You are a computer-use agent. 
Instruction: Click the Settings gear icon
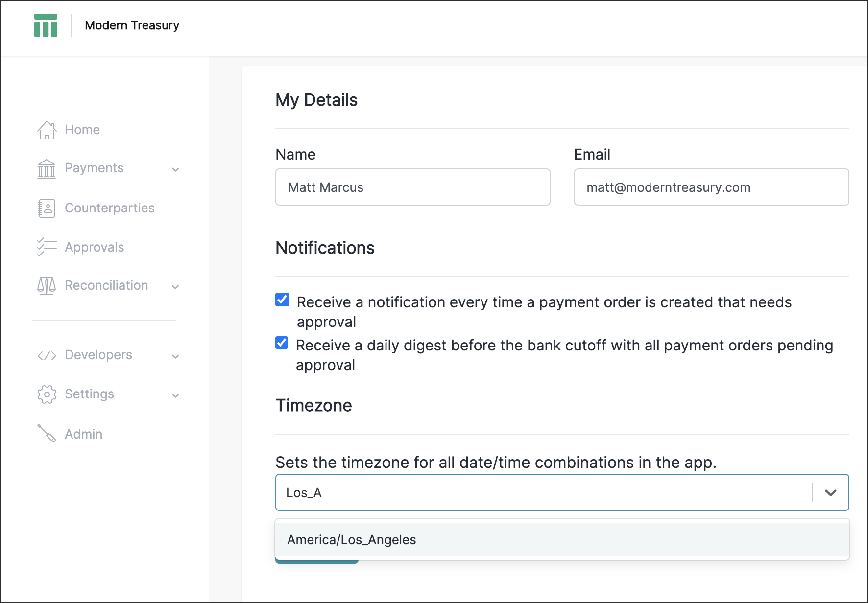(x=47, y=394)
